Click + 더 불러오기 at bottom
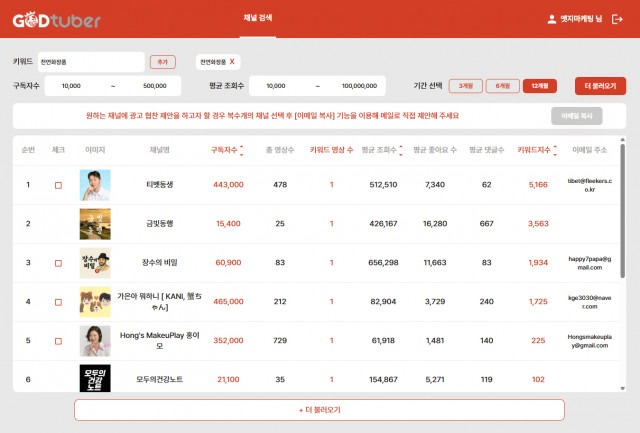 click(319, 410)
